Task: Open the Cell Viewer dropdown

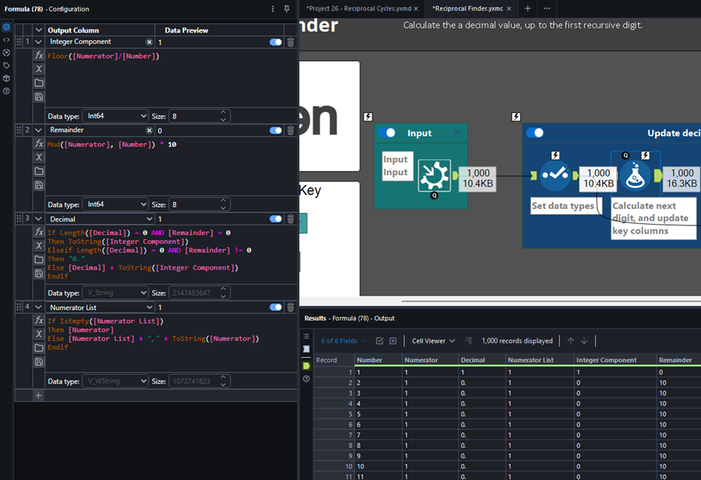Action: [x=433, y=341]
